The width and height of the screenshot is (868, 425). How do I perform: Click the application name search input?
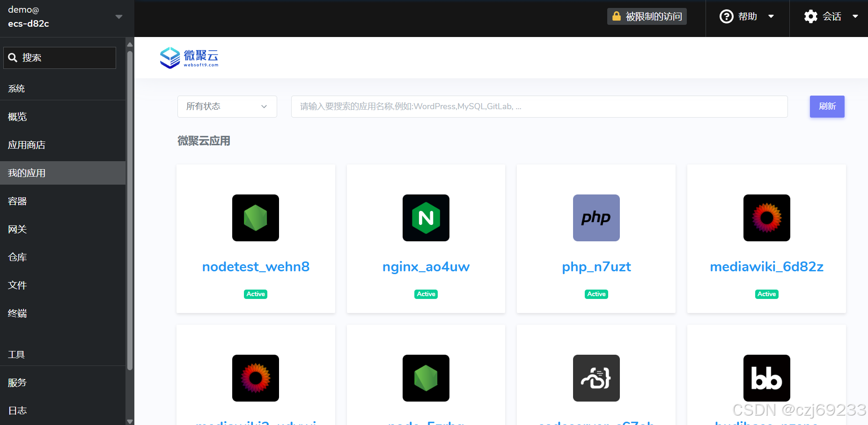point(539,106)
